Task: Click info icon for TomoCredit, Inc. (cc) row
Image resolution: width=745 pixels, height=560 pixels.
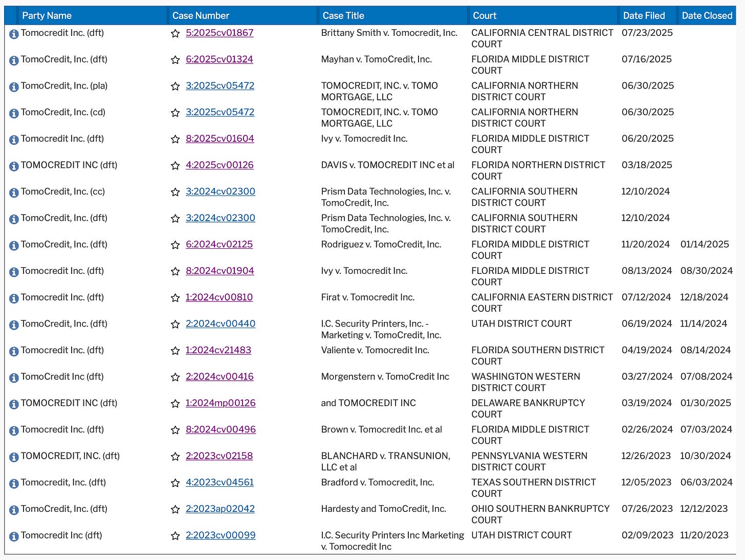Action: pyautogui.click(x=14, y=193)
